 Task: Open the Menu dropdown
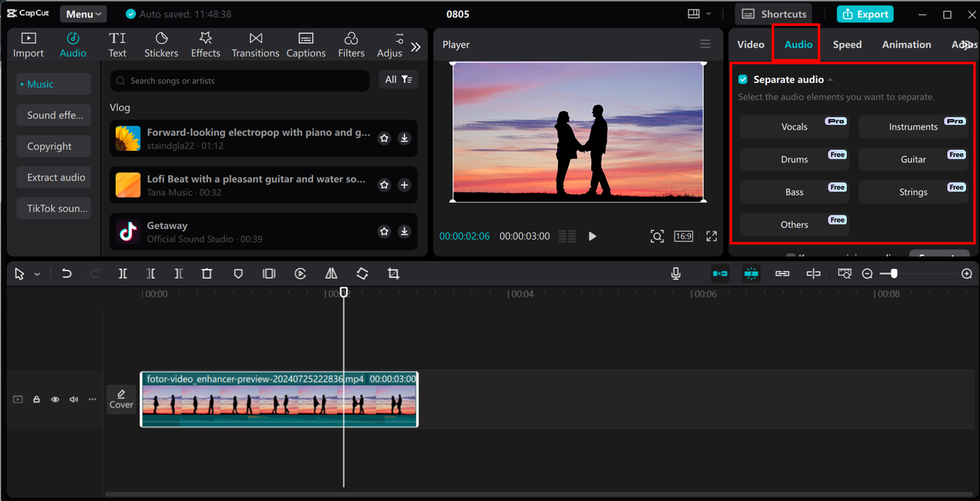tap(83, 14)
